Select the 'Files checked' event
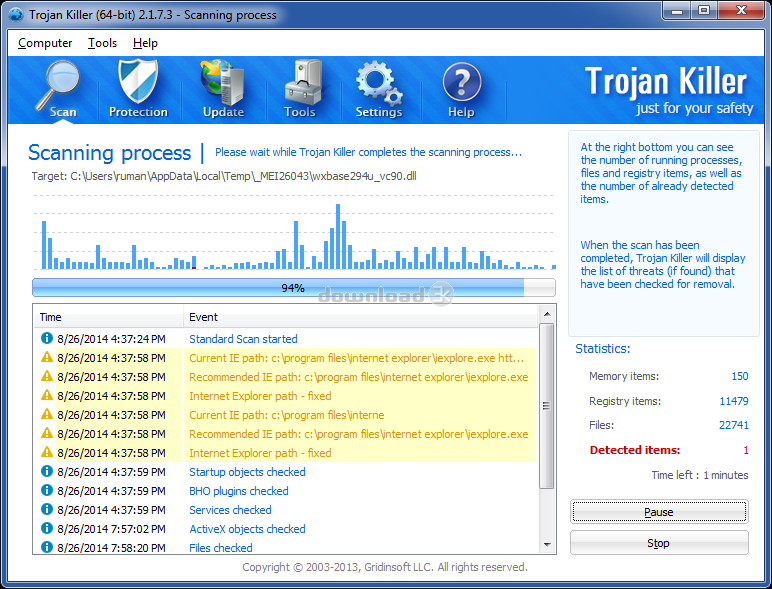The height and width of the screenshot is (589, 772). pyautogui.click(x=221, y=548)
